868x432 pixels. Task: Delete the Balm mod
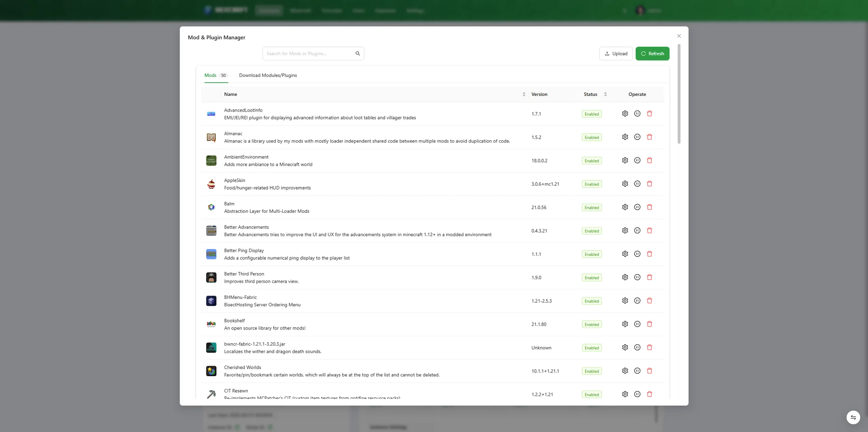click(x=649, y=207)
